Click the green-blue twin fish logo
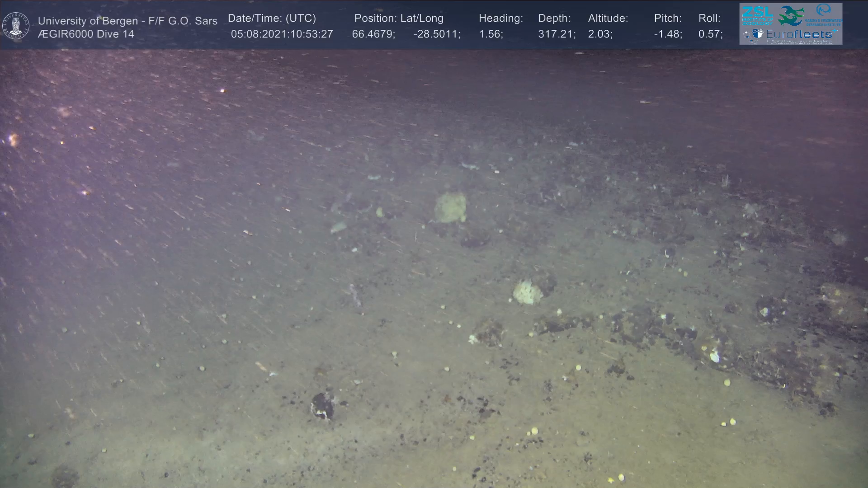This screenshot has height=488, width=868. tap(791, 16)
